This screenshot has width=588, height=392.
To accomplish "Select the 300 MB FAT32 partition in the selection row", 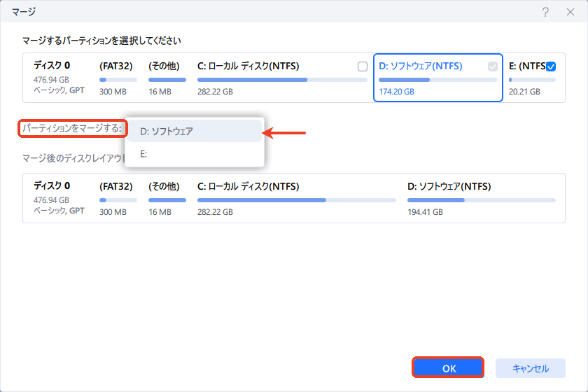I will click(118, 78).
